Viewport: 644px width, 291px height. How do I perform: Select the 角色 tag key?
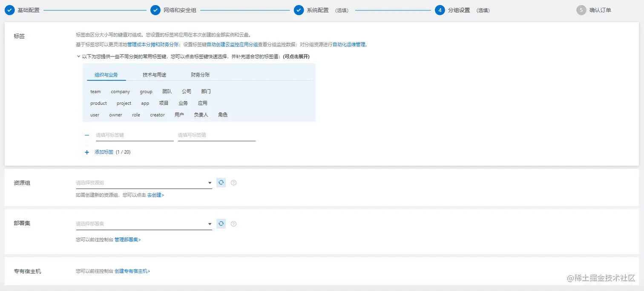pyautogui.click(x=223, y=115)
